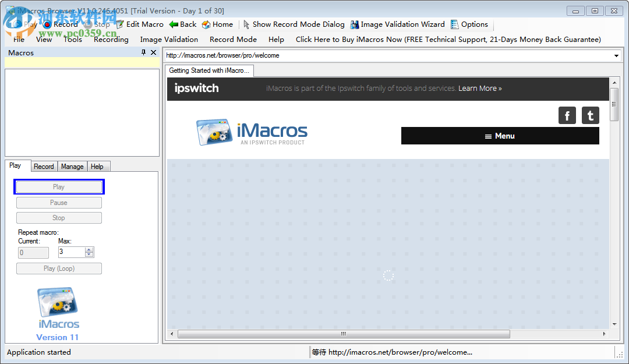629x364 pixels.
Task: Click the vertical scrollbar up arrow
Action: (614, 83)
